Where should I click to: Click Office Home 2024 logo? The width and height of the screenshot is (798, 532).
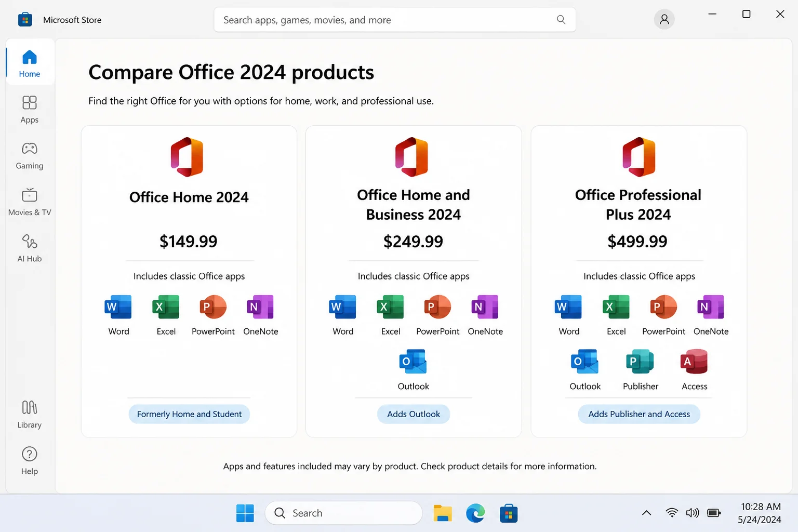point(187,157)
